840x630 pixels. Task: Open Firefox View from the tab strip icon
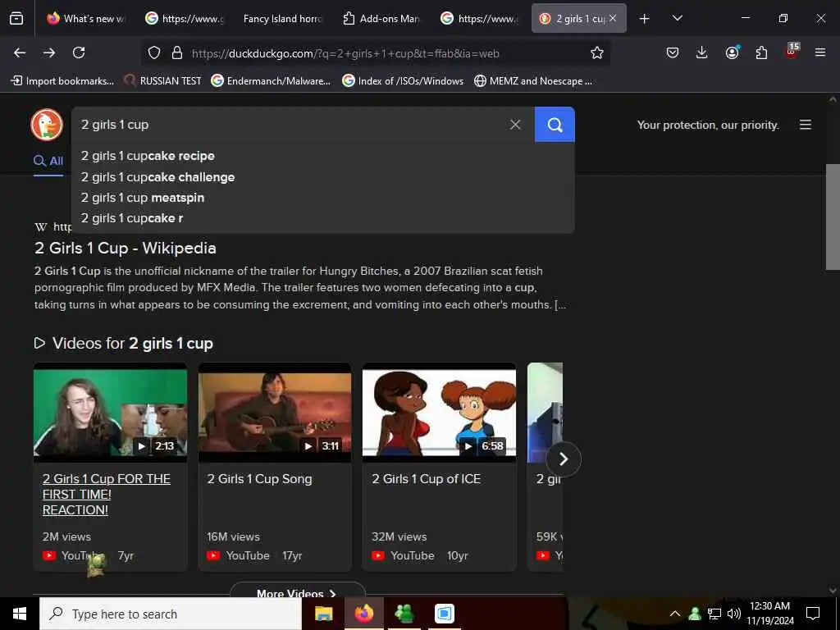pyautogui.click(x=16, y=19)
